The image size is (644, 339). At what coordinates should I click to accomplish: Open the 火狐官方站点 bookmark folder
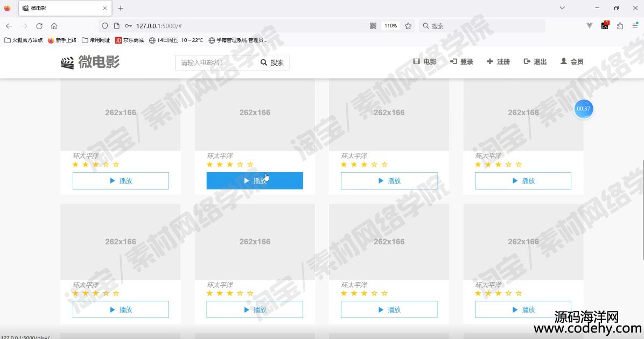point(23,40)
